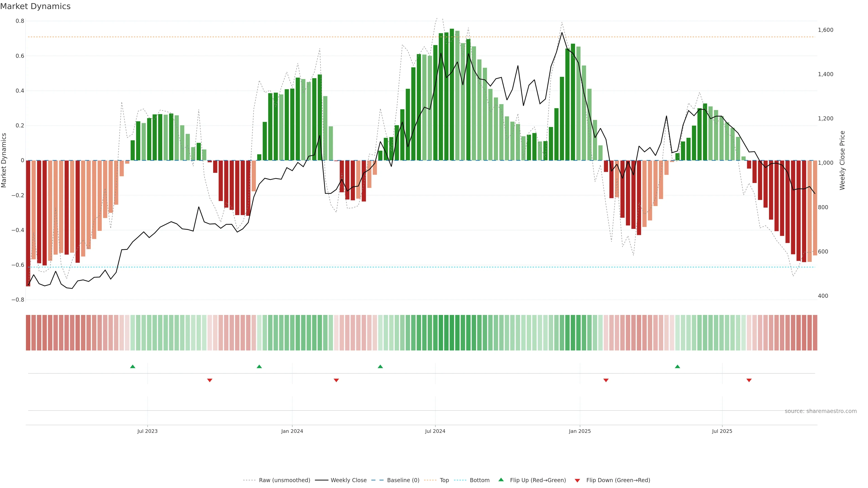Click the flip-up triangle just before Jan 2024
Screen dimensions: 868x488
[259, 366]
